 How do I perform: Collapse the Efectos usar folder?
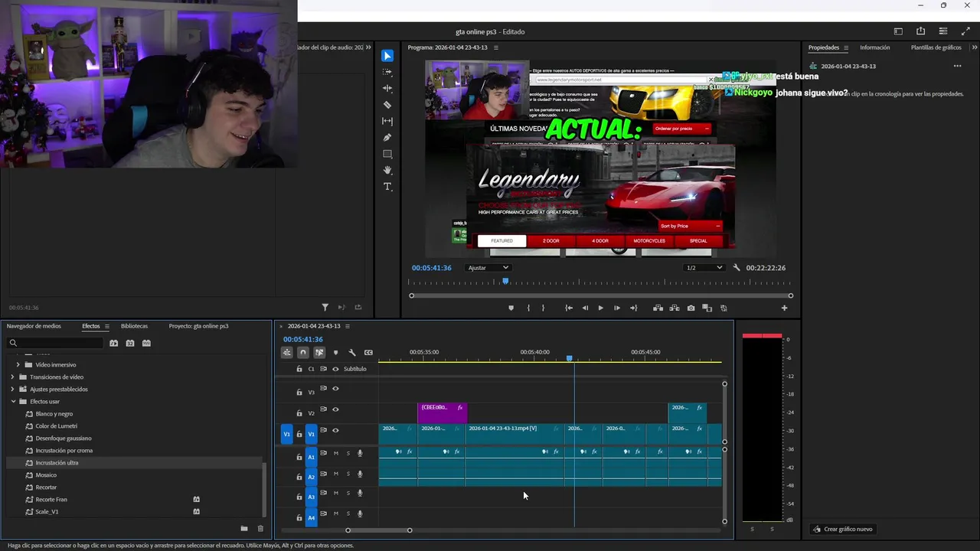12,402
